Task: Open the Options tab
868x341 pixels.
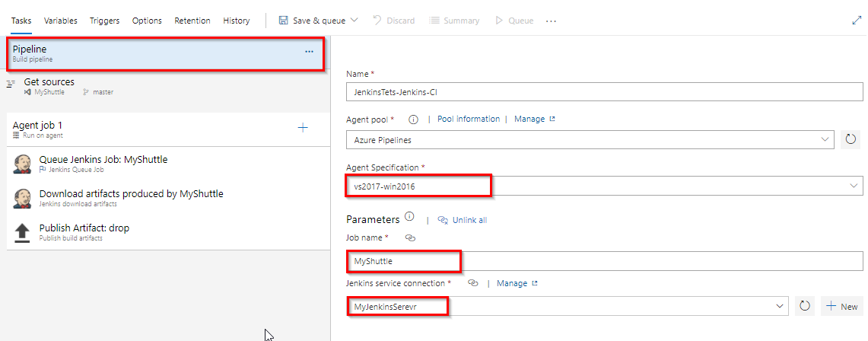Action: tap(147, 21)
